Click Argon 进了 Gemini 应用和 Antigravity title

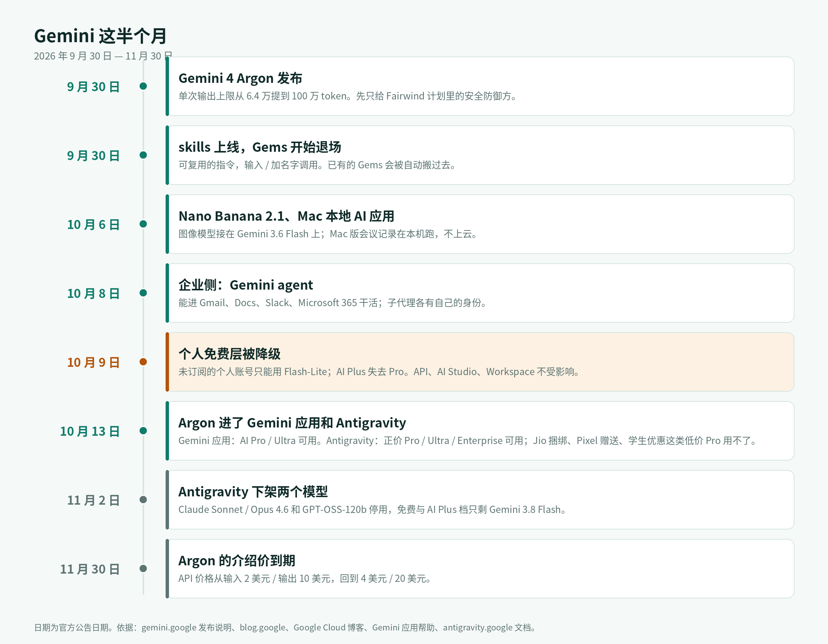292,423
